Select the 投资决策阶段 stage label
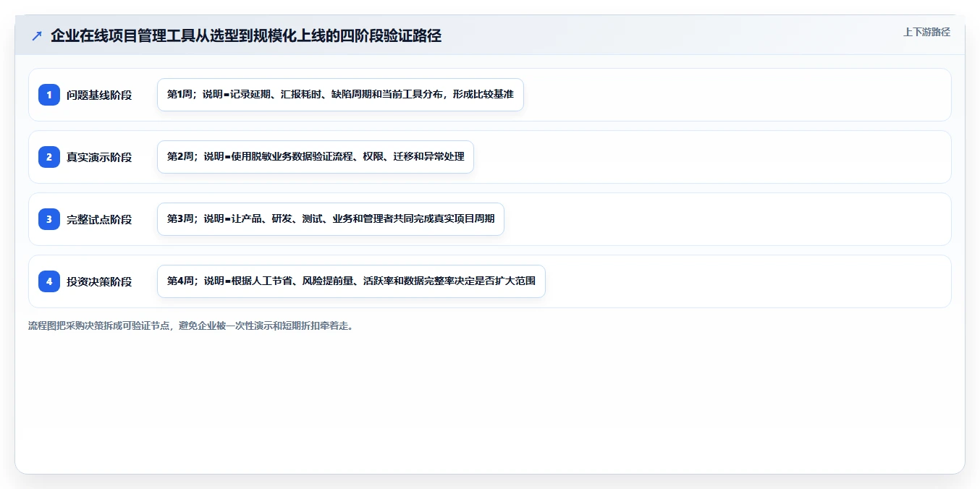980x489 pixels. 99,281
